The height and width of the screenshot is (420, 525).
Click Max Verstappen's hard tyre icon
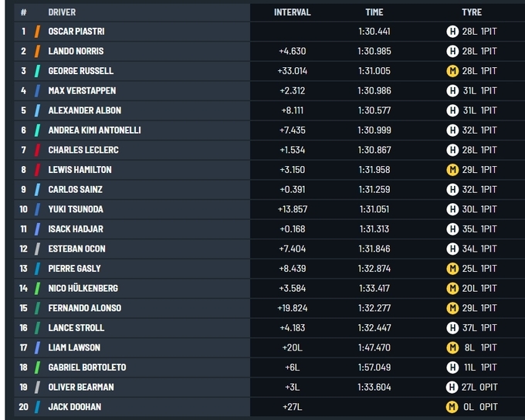coord(452,91)
